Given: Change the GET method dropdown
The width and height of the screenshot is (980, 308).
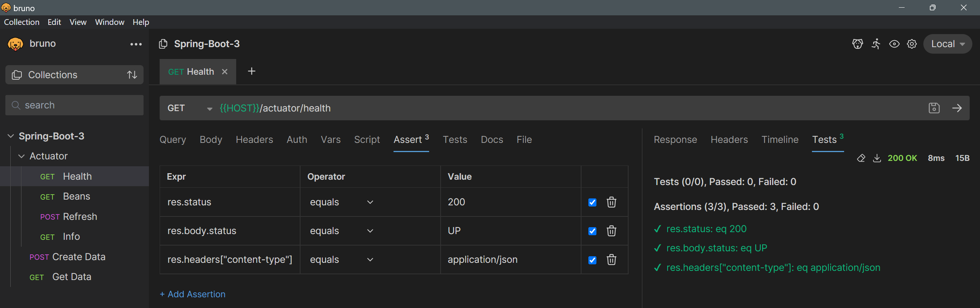Looking at the screenshot, I should tap(190, 108).
